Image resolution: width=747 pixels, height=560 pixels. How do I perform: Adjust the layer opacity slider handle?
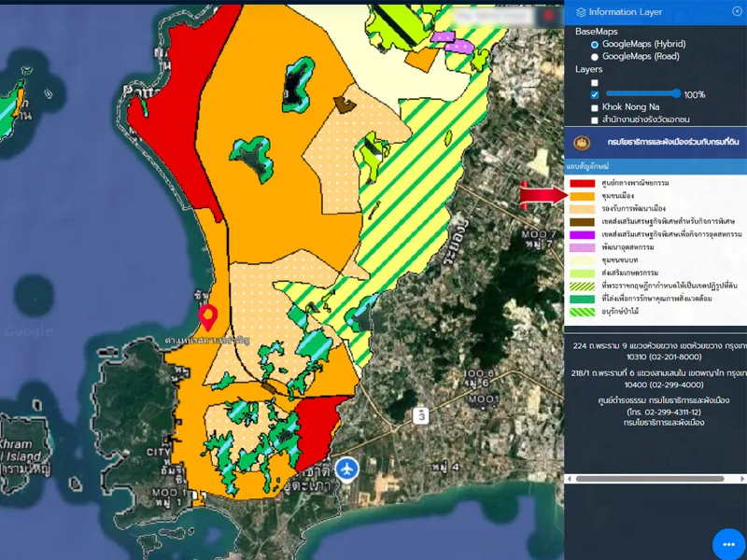pyautogui.click(x=676, y=93)
